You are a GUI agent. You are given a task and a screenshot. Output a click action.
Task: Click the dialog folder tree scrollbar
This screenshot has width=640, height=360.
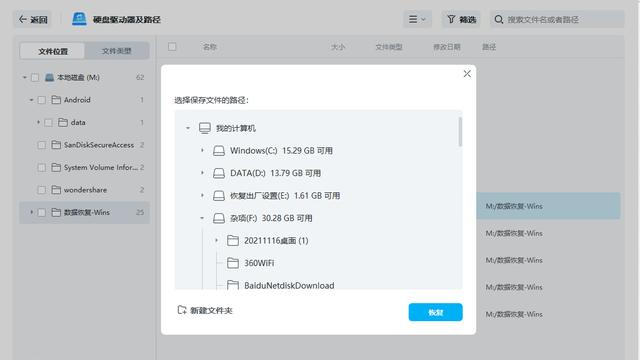point(460,131)
